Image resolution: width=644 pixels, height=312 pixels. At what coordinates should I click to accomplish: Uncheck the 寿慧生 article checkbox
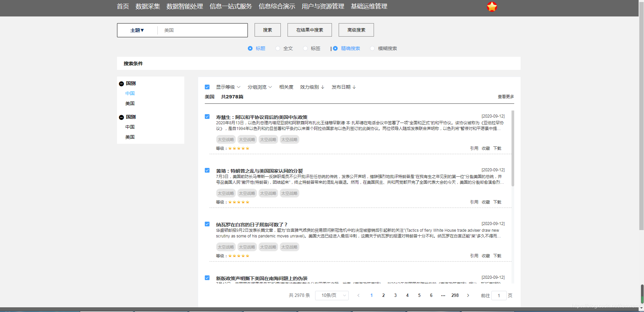click(207, 117)
